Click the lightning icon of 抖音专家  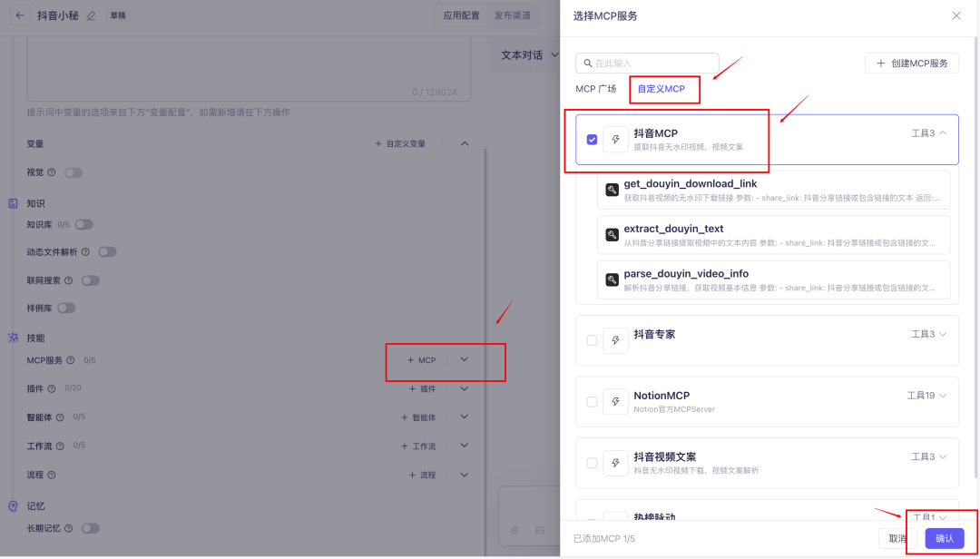tap(615, 340)
